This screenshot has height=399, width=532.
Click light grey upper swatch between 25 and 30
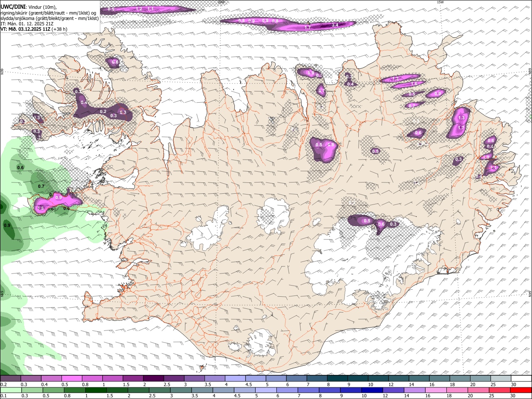click(x=501, y=378)
